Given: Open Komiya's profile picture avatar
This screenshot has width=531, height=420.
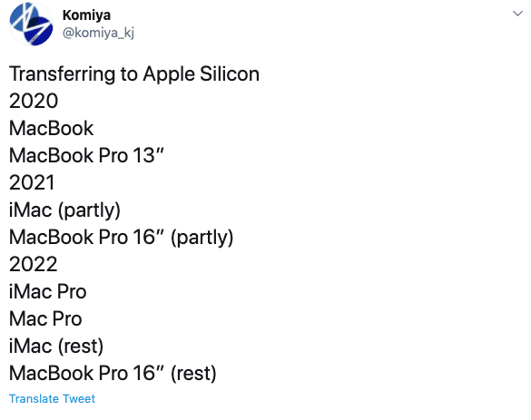Looking at the screenshot, I should click(x=31, y=24).
